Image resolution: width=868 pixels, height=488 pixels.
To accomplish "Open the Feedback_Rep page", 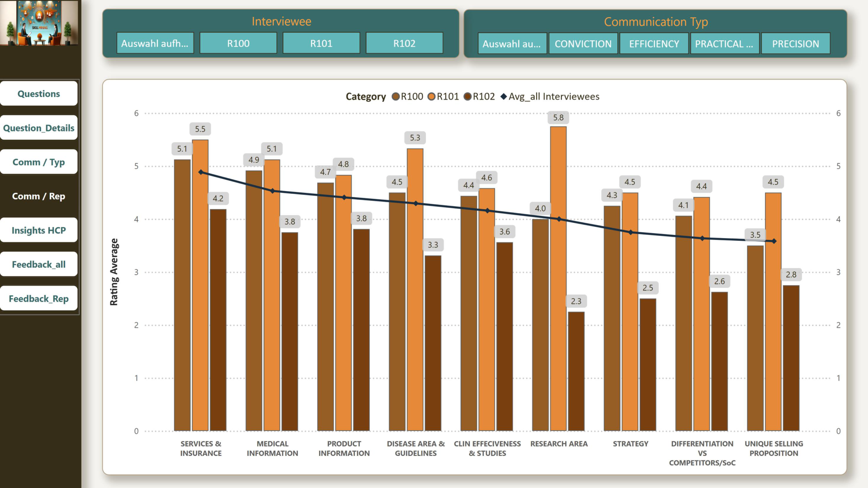I will point(39,299).
